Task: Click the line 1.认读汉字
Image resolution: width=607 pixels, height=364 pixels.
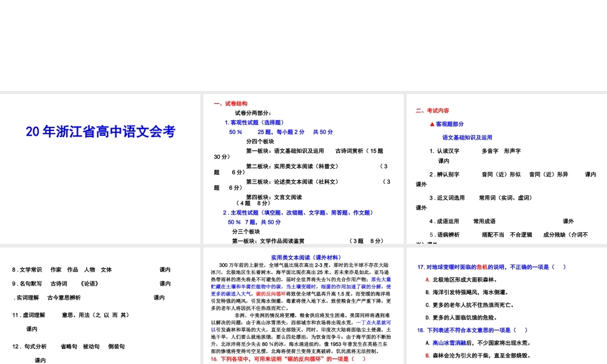Action: (x=475, y=151)
